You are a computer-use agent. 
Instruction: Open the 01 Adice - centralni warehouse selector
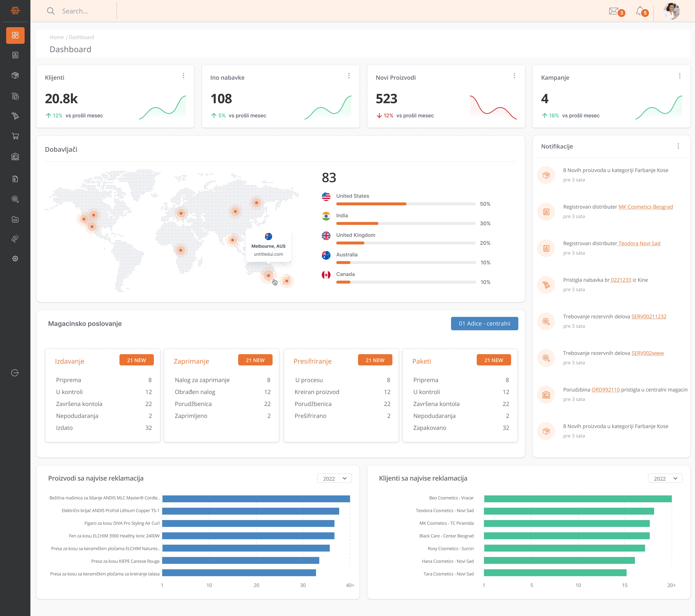pyautogui.click(x=485, y=324)
